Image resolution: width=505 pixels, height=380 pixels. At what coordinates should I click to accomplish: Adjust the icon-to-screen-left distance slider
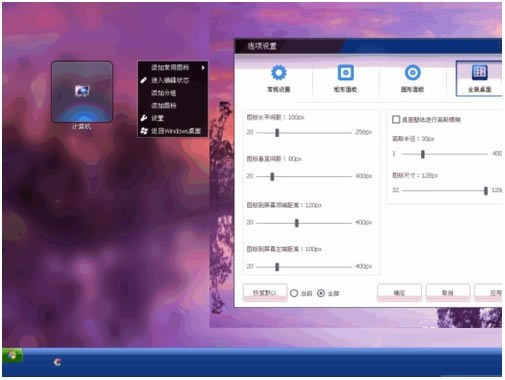277,267
